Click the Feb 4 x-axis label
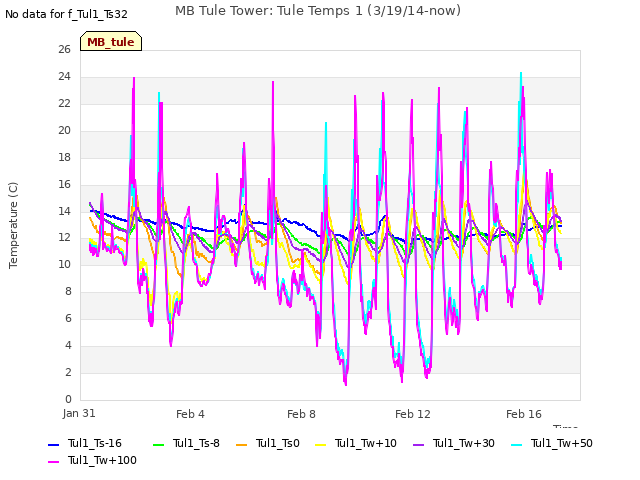This screenshot has width=640, height=480. click(190, 414)
